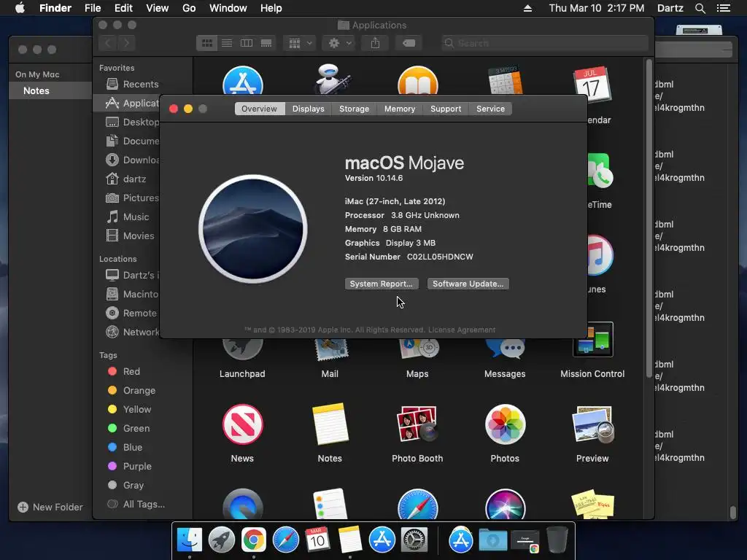Open the Automator app icon
747x560 pixels.
(332, 80)
